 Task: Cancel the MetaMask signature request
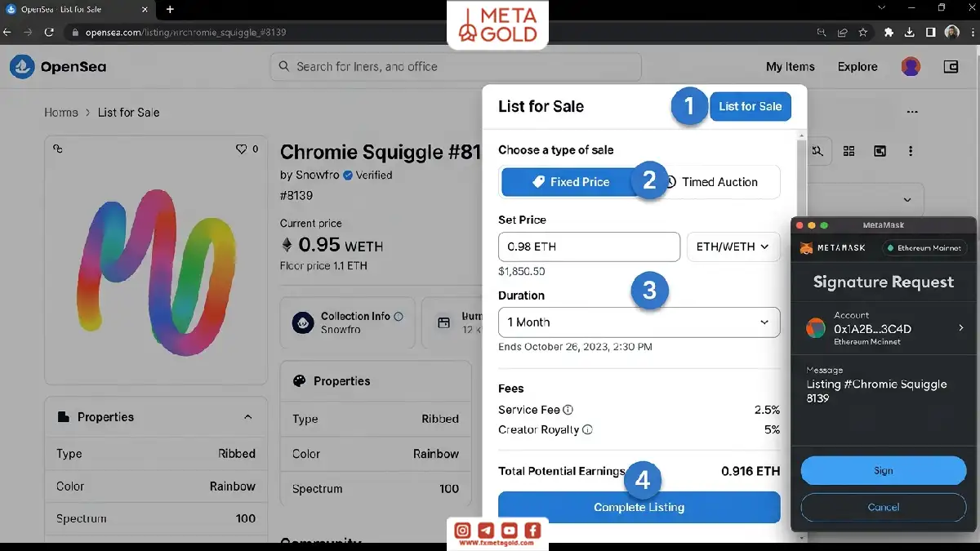(884, 508)
